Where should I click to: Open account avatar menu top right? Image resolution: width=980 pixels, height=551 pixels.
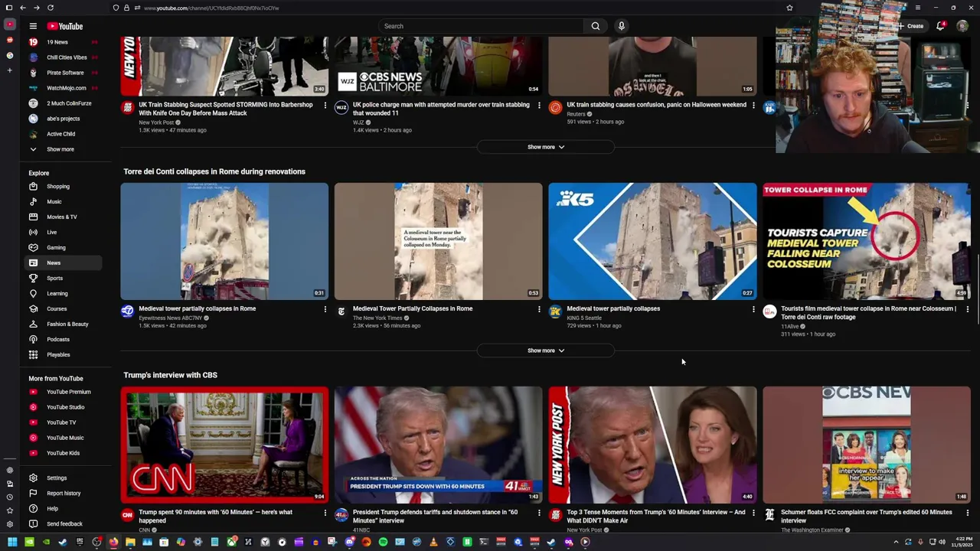click(962, 26)
